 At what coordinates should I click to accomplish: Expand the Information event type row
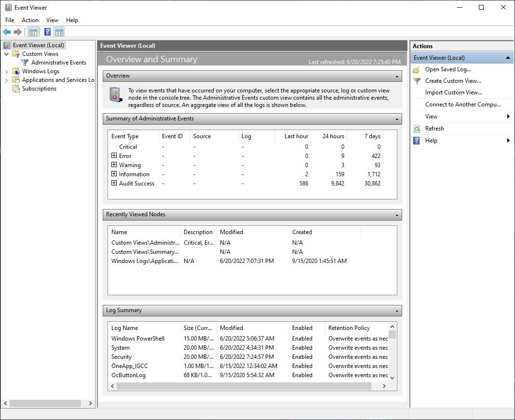(x=114, y=174)
